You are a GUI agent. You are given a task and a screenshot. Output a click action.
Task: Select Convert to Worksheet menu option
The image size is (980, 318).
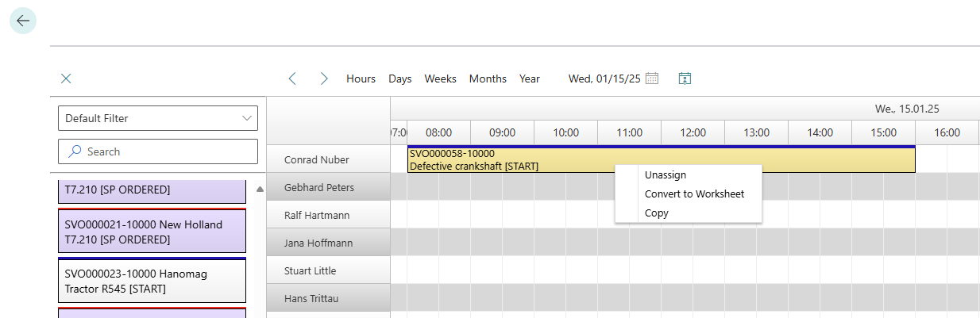[694, 194]
